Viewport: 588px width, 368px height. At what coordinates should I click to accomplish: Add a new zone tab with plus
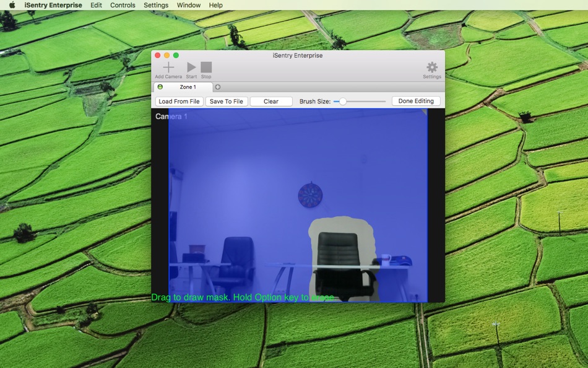(x=217, y=87)
